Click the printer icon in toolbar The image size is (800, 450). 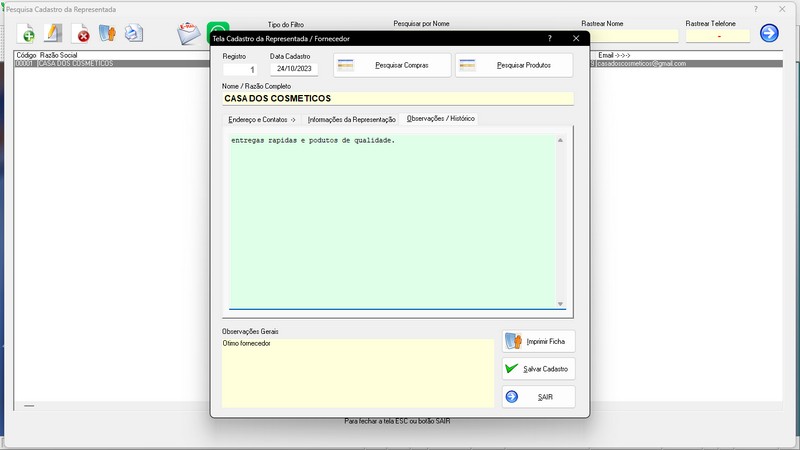[134, 34]
